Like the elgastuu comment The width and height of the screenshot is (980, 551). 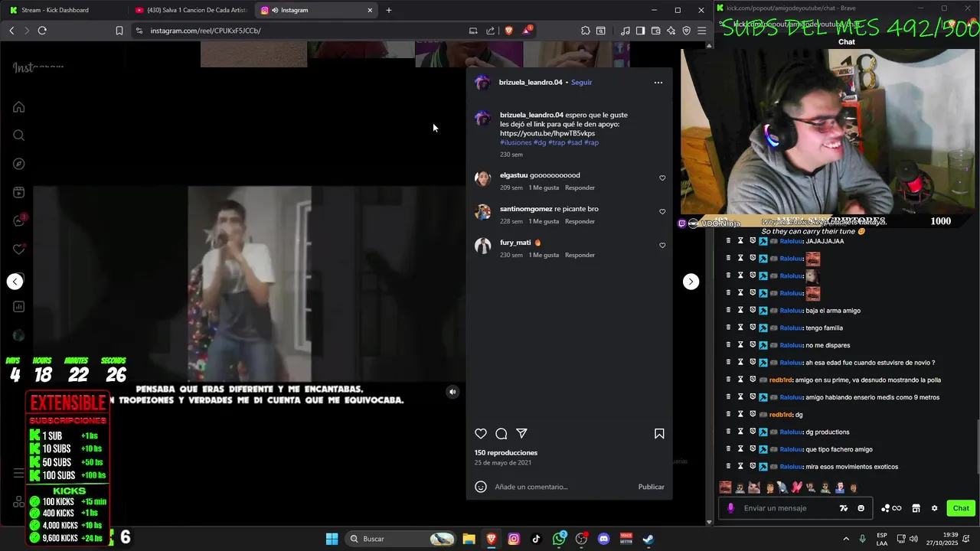[x=662, y=178]
